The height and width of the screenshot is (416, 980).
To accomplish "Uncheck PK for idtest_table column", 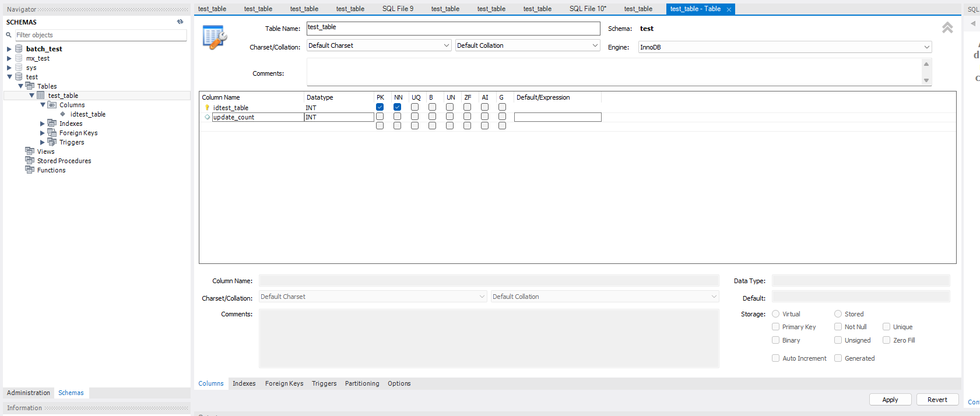I will pos(380,107).
